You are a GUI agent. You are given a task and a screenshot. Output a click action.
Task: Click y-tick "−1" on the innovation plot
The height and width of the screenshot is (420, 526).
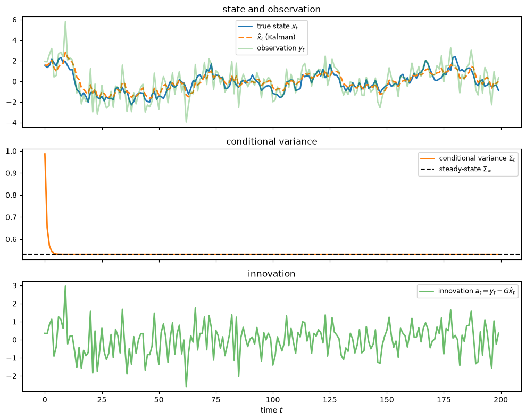[11, 358]
